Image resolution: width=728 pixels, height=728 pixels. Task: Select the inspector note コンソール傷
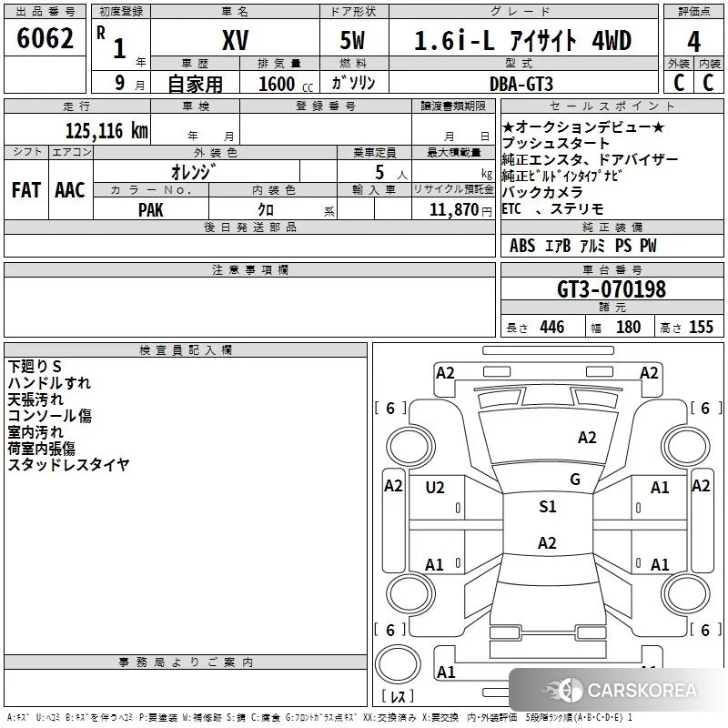point(50,416)
